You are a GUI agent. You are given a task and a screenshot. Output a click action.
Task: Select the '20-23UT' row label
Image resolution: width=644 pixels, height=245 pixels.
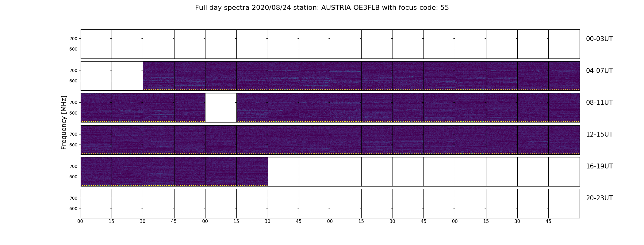tap(599, 198)
